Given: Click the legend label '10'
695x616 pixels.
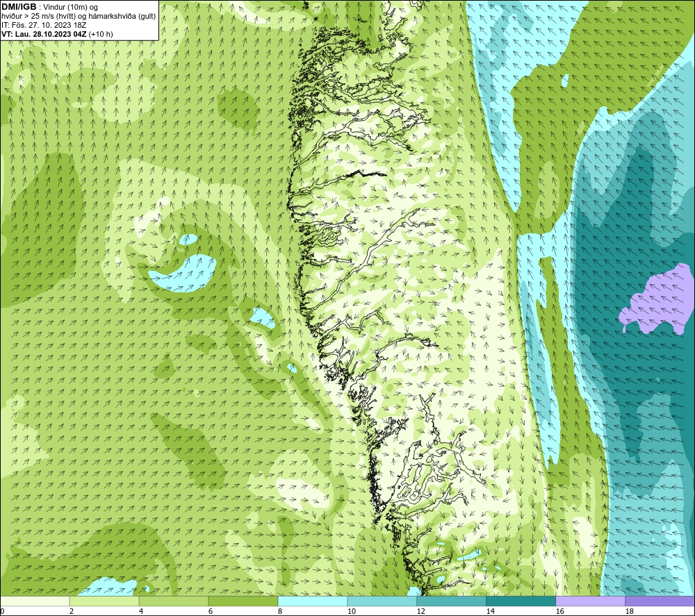Looking at the screenshot, I should pyautogui.click(x=352, y=612).
